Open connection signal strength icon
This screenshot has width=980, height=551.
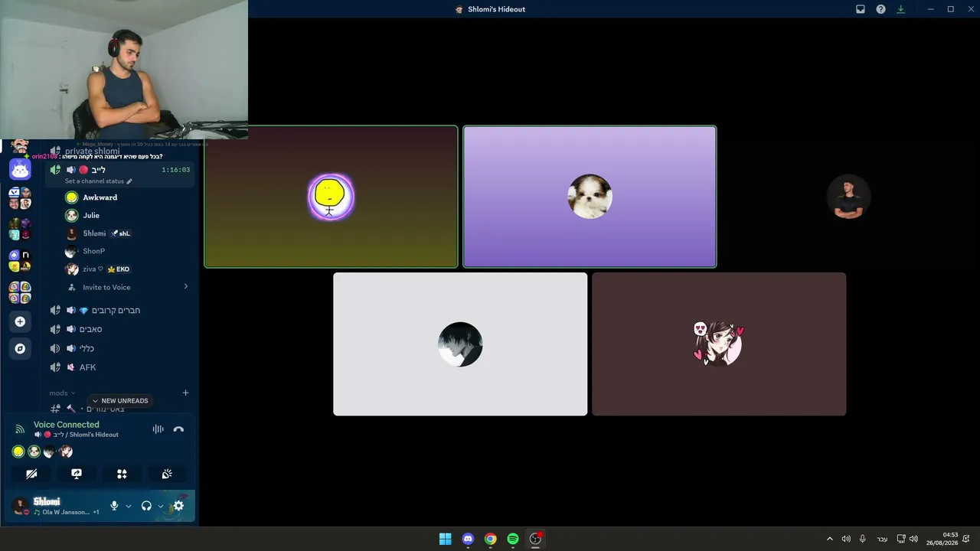pyautogui.click(x=20, y=429)
